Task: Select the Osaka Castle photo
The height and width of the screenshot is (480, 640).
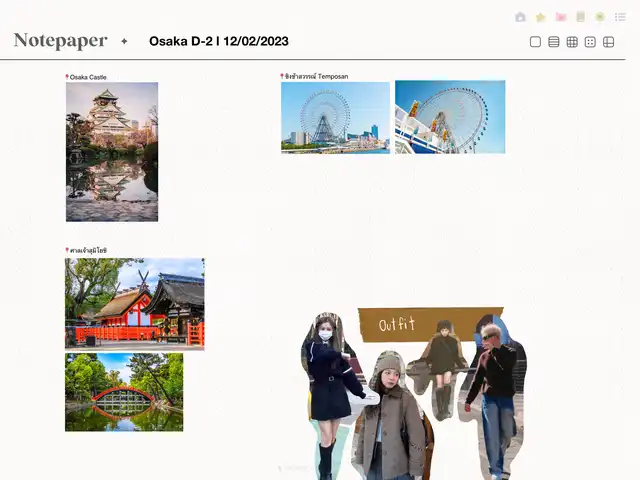Action: tap(112, 151)
